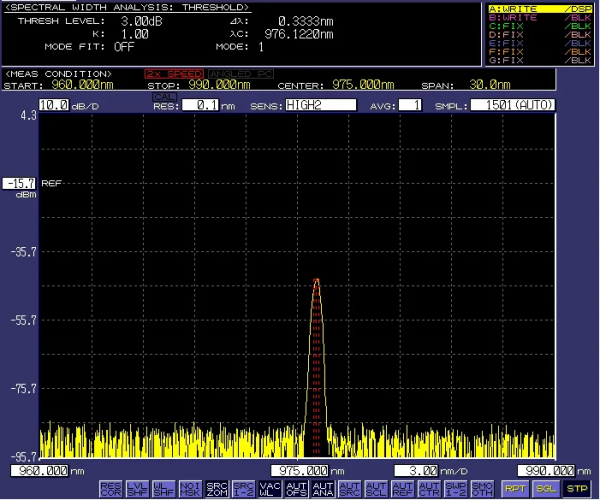Open the SENS HIGH2 sensitivity field
Viewport: 600px width, 500px height.
319,104
